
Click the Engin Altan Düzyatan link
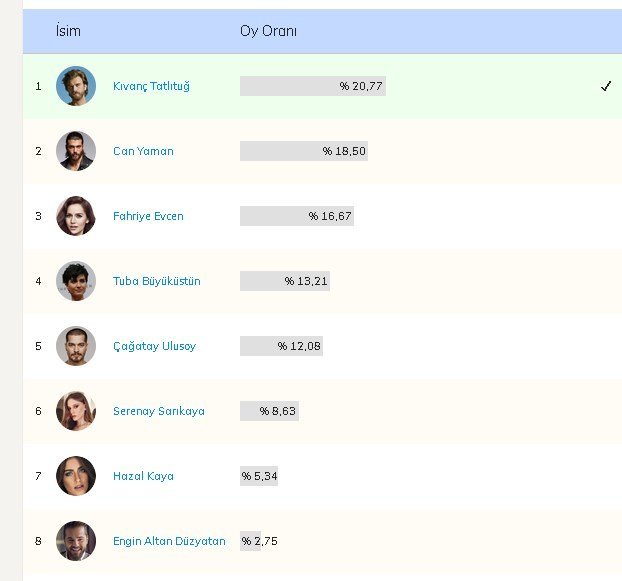click(169, 541)
